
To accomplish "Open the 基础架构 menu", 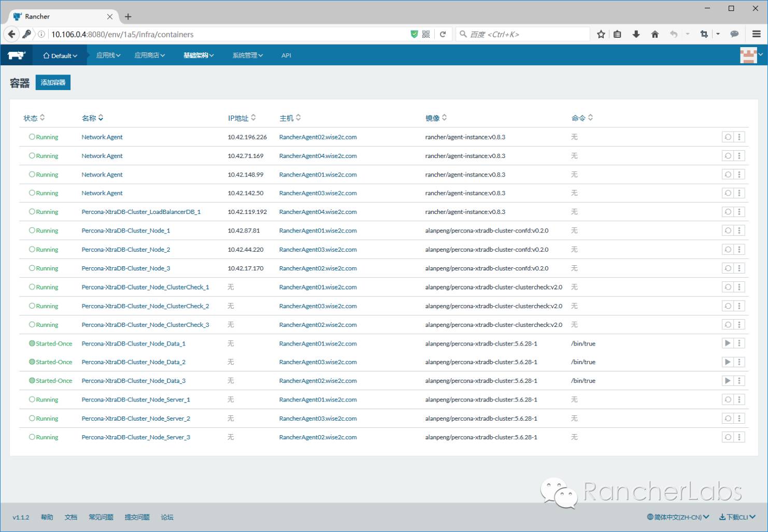I will point(198,55).
